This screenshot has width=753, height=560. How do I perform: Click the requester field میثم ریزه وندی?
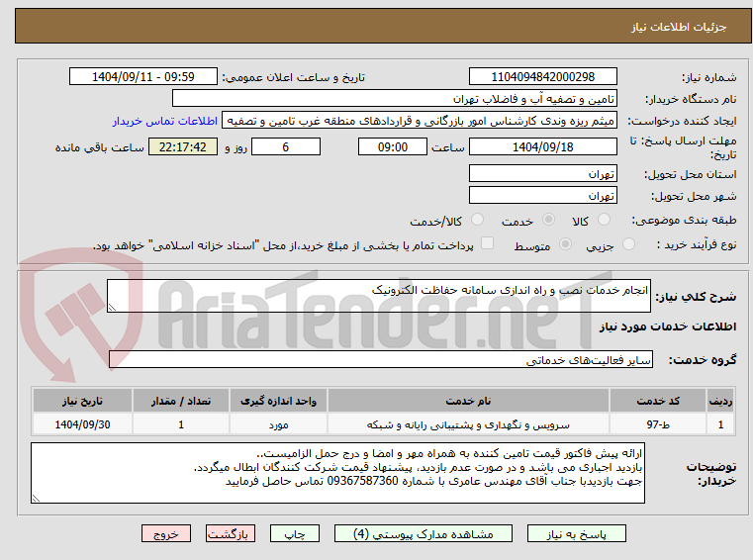coord(420,121)
